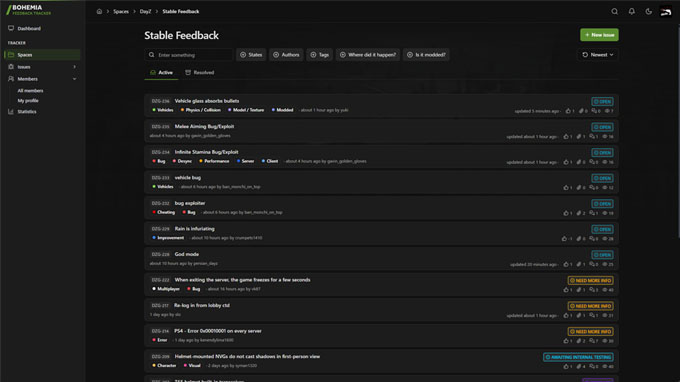Click attachments icon on bug exploiter issue
The image size is (680, 382).
tap(579, 213)
